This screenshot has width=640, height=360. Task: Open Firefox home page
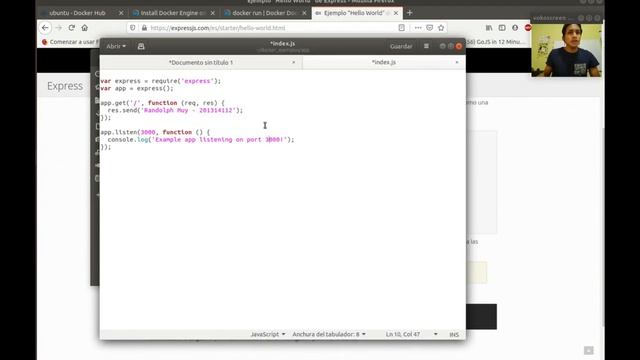(84, 28)
